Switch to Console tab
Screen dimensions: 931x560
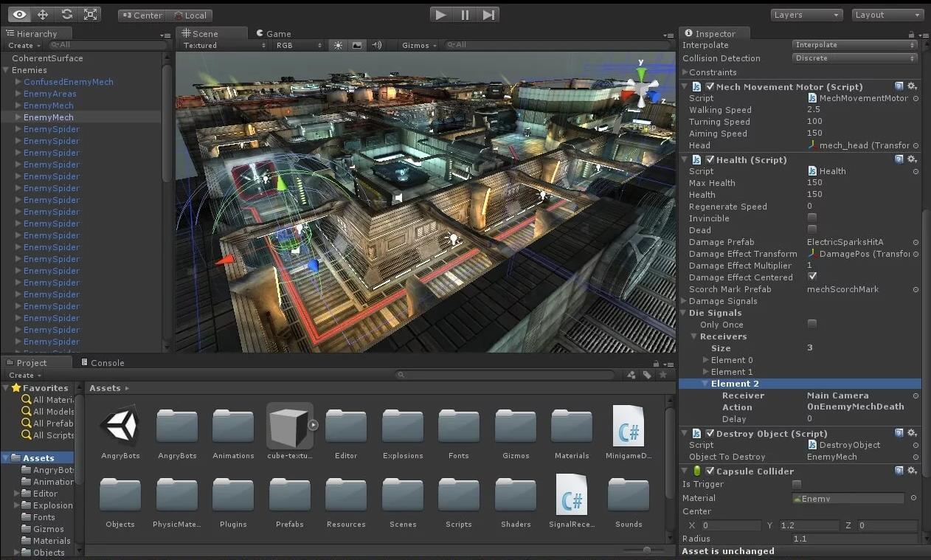pyautogui.click(x=102, y=362)
